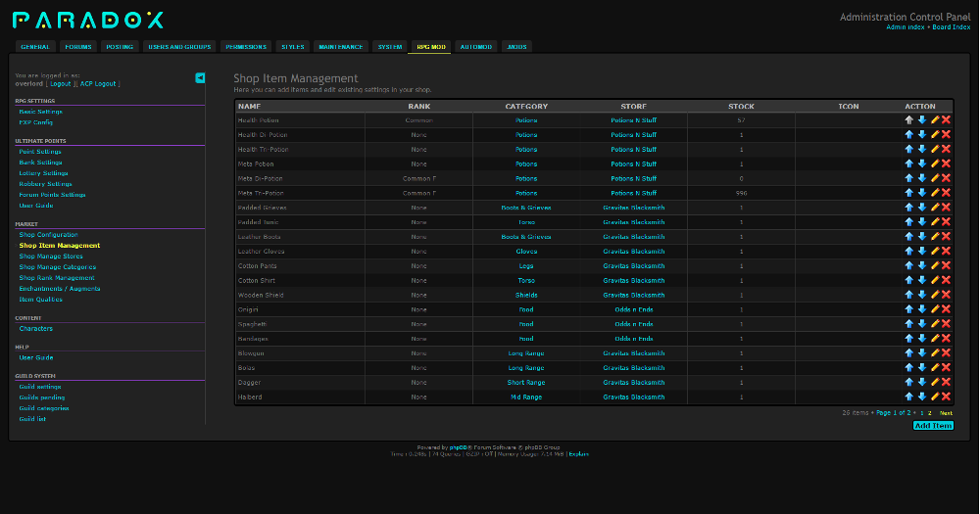Delete Leather Gloves with red X icon
980x514 pixels.
[947, 251]
